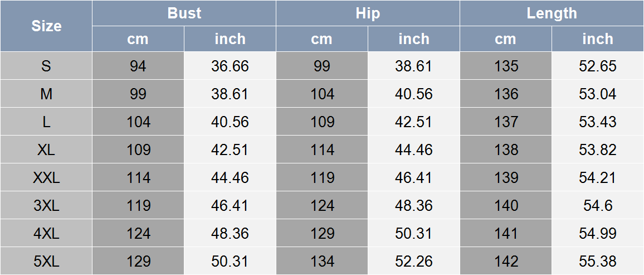
Task: Click length inch value 53.04
Action: coord(598,94)
